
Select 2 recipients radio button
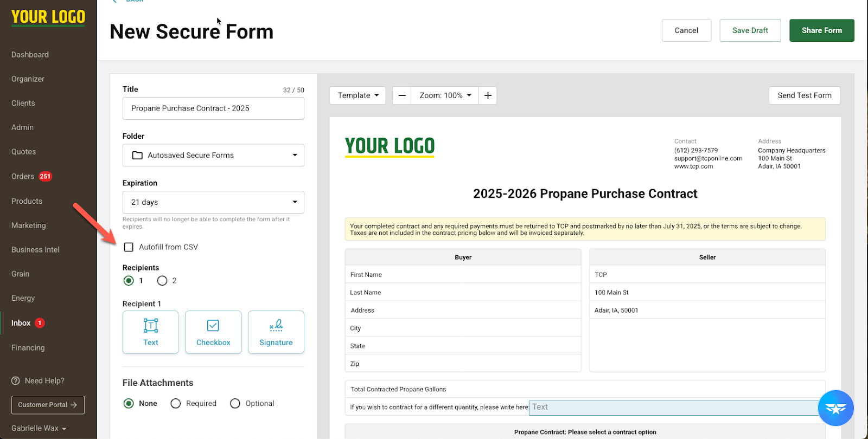pyautogui.click(x=162, y=281)
